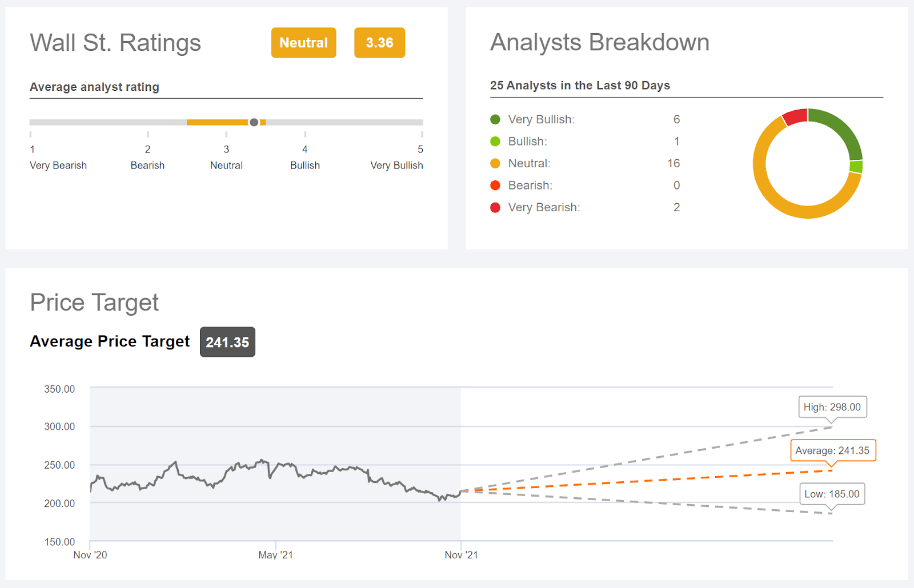Click the Nov '21 axis label on the chart
The width and height of the screenshot is (914, 588).
tap(460, 554)
